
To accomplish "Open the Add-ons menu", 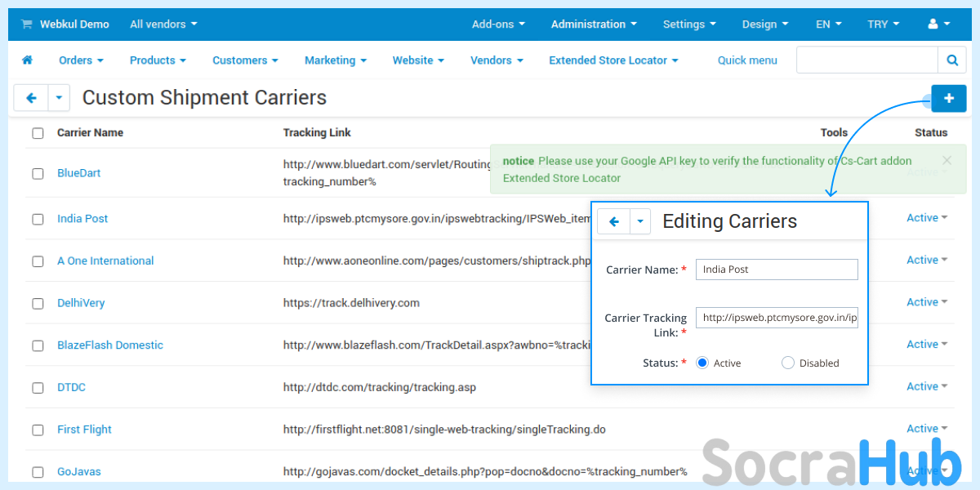I will coord(498,24).
